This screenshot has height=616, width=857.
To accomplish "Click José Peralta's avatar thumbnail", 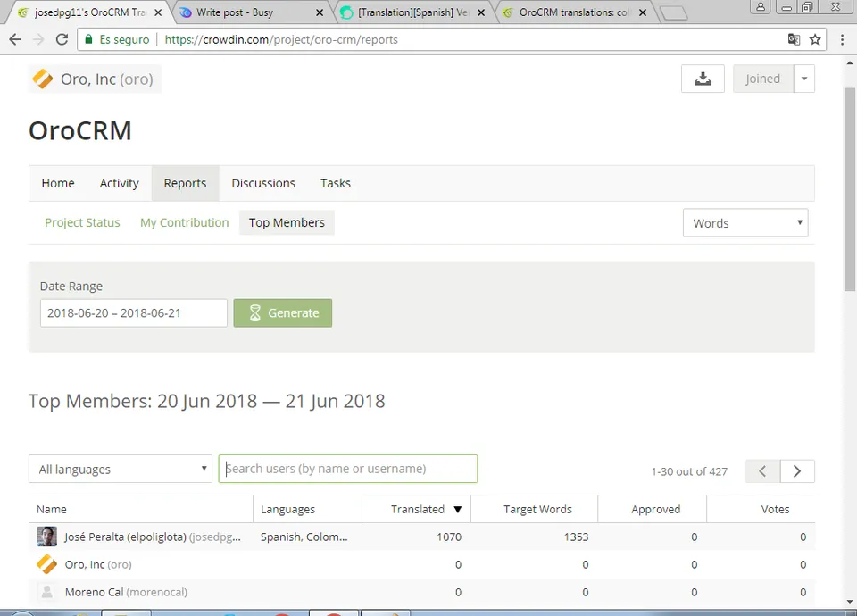I will [x=46, y=537].
